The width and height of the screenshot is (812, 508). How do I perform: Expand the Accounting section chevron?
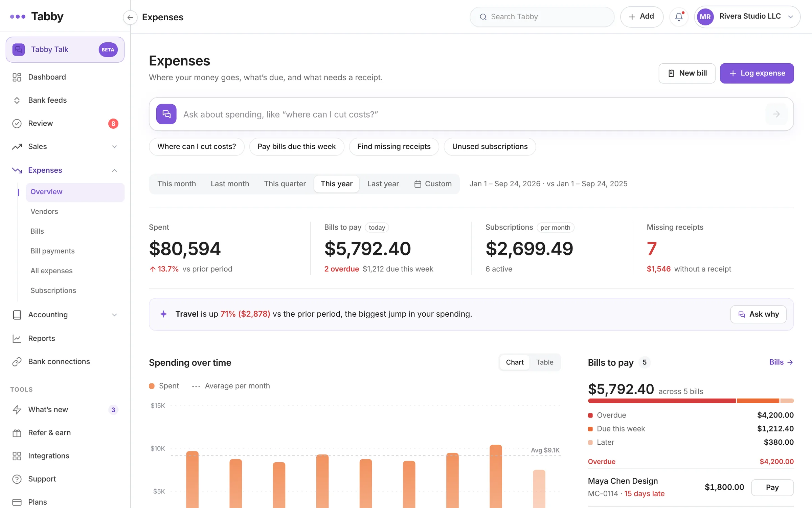[x=114, y=315]
